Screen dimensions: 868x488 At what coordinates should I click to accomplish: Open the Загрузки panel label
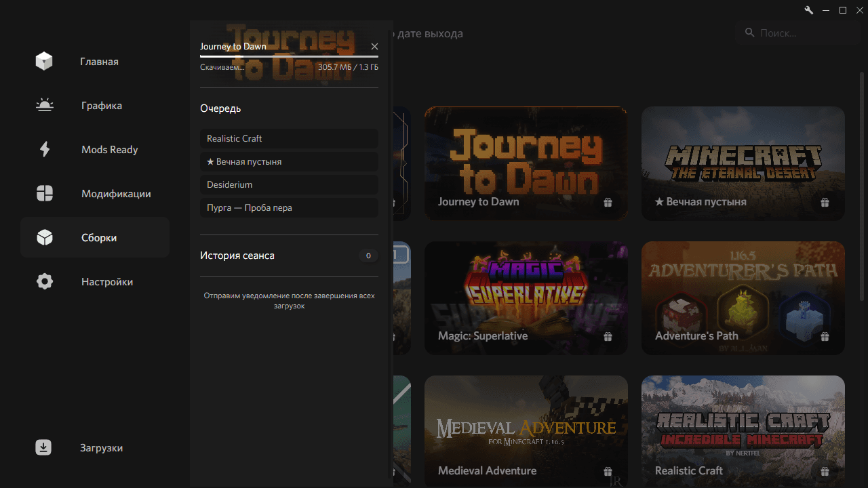point(101,448)
